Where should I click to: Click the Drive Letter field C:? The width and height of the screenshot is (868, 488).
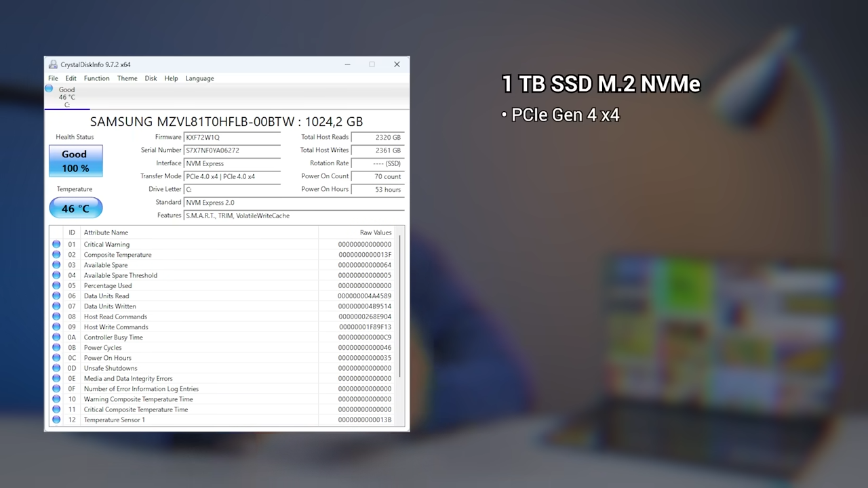click(232, 189)
